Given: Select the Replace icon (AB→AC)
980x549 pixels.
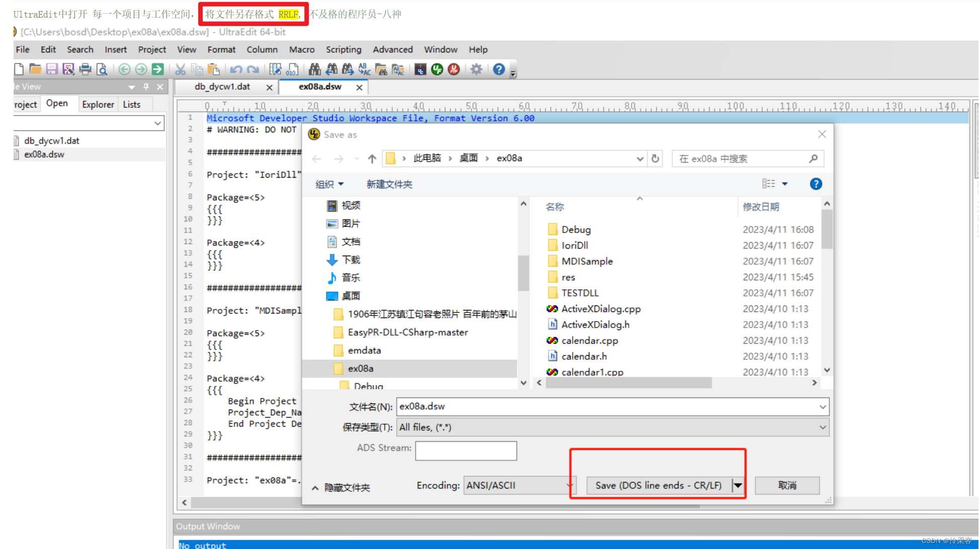Looking at the screenshot, I should point(365,69).
